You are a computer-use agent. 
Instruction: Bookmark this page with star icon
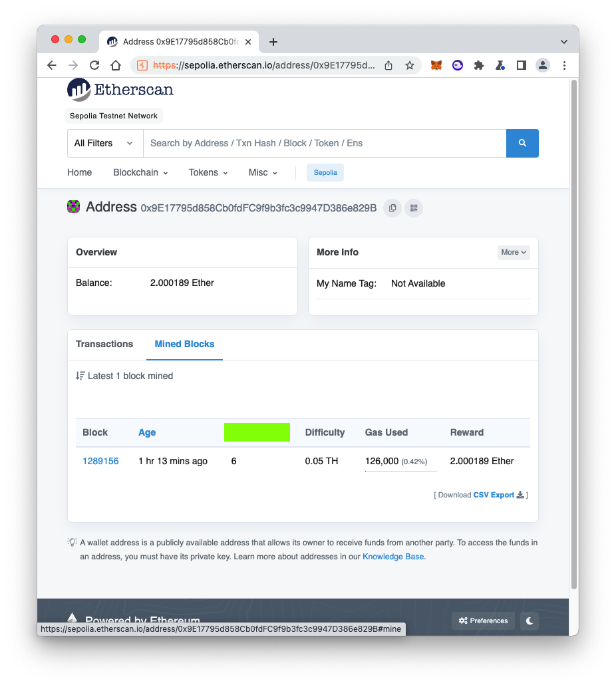click(x=409, y=66)
